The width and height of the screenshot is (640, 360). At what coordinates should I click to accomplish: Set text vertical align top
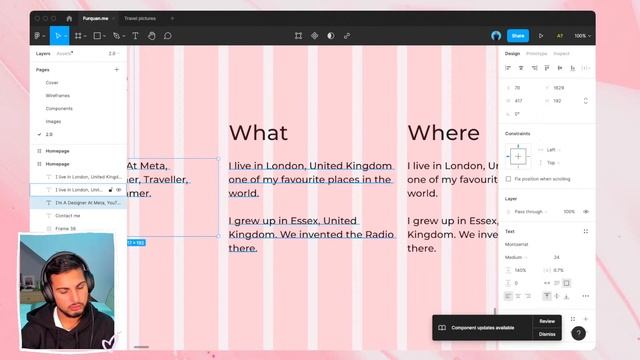[547, 296]
